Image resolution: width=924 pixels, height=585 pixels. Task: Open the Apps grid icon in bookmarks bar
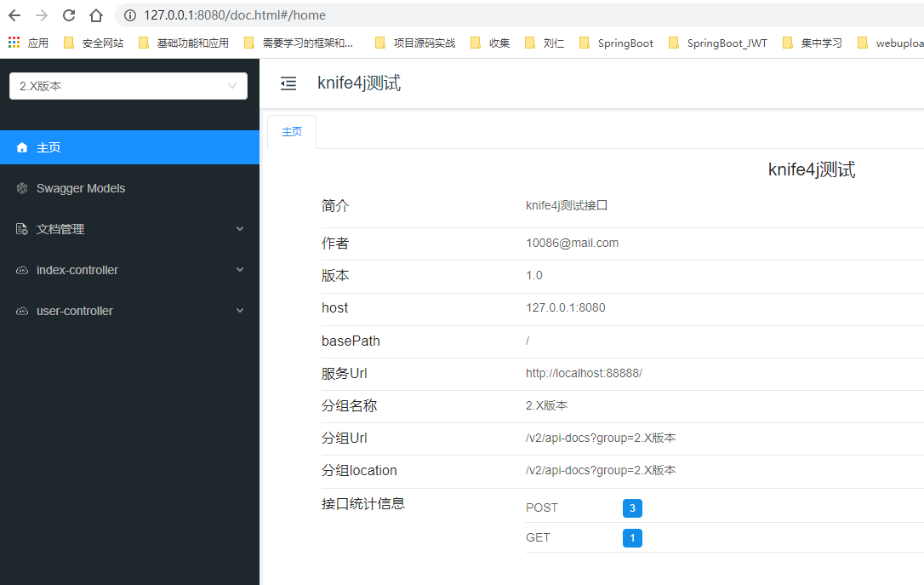14,43
